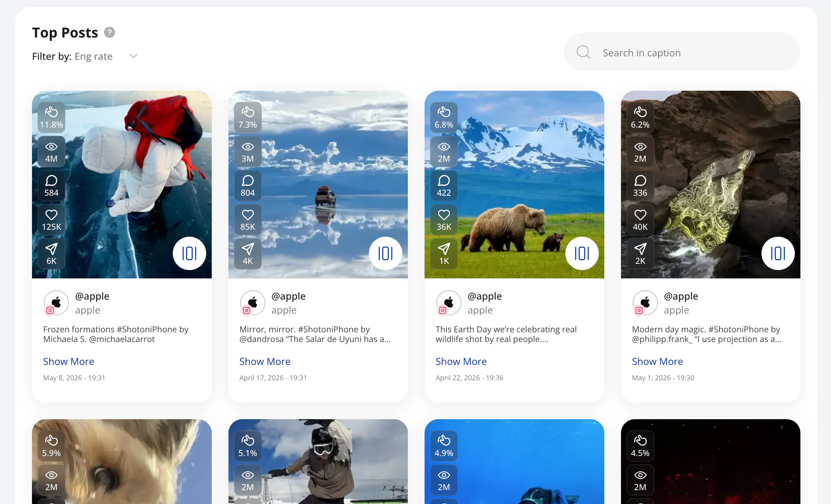Click the apple avatar on Modern day magic post
This screenshot has width=831, height=504.
(645, 303)
